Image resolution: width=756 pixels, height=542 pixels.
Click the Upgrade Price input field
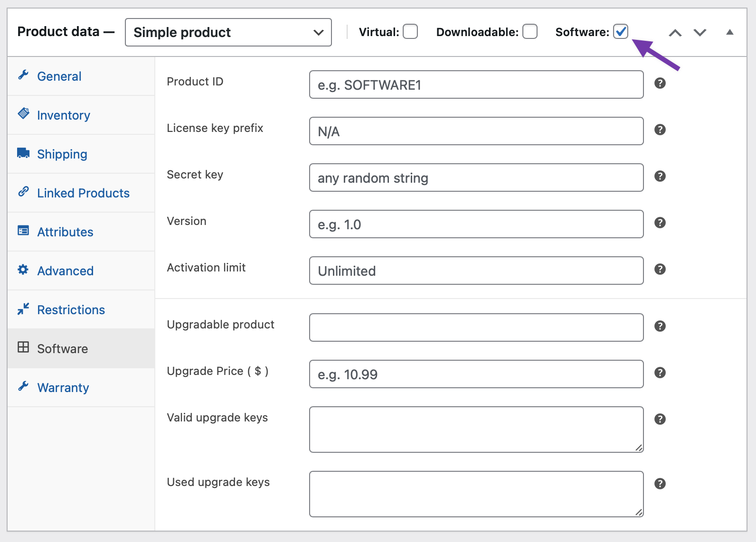pyautogui.click(x=476, y=374)
